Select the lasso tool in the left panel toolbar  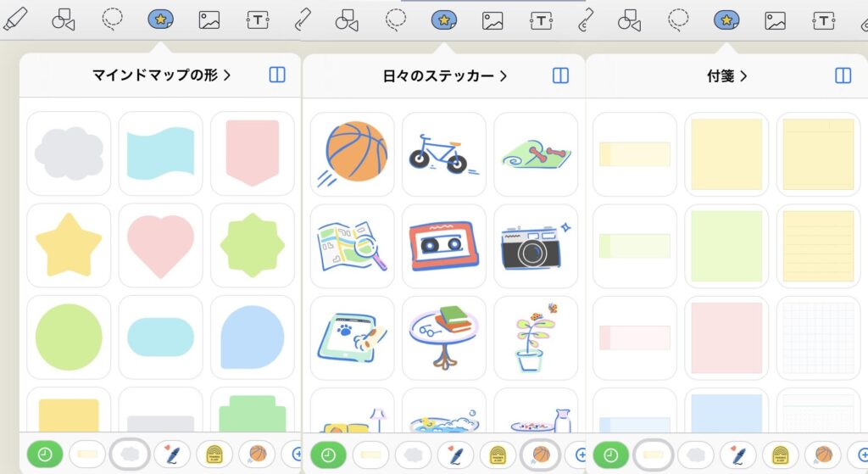(113, 19)
